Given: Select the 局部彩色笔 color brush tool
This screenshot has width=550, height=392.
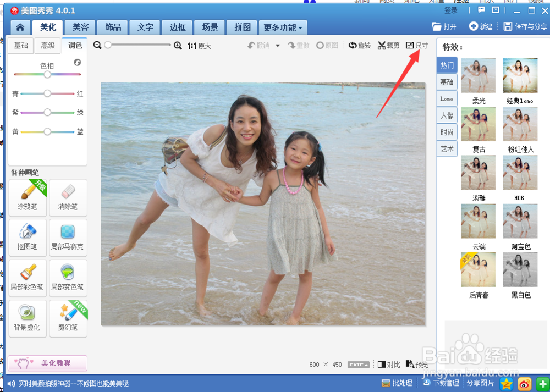Looking at the screenshot, I should pos(28,278).
